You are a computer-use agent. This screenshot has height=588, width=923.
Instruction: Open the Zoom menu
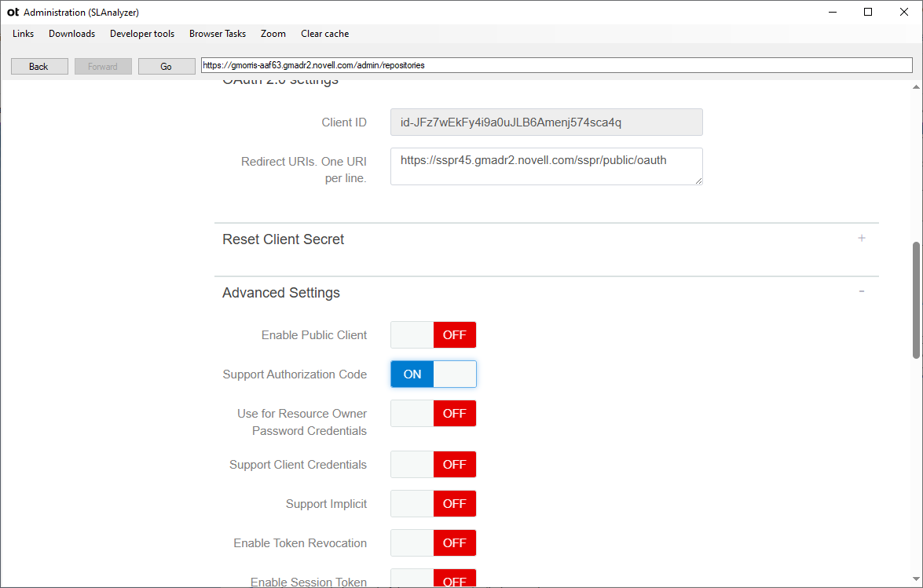point(273,34)
